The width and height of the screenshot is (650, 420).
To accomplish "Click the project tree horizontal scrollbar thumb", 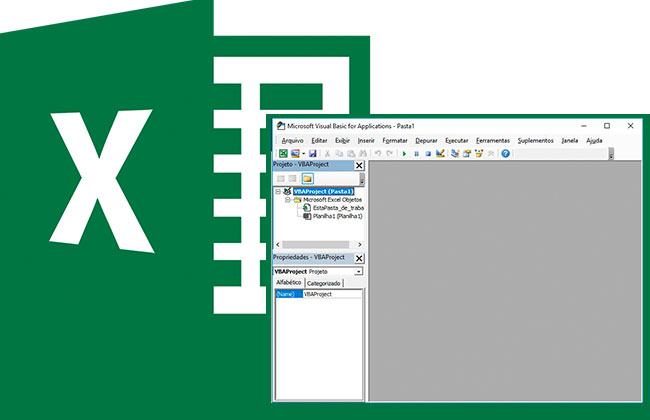I will pos(315,245).
